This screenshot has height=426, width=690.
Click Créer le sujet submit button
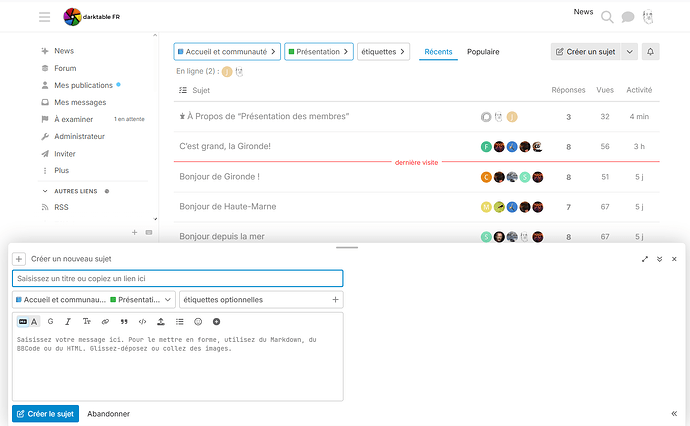pyautogui.click(x=45, y=414)
